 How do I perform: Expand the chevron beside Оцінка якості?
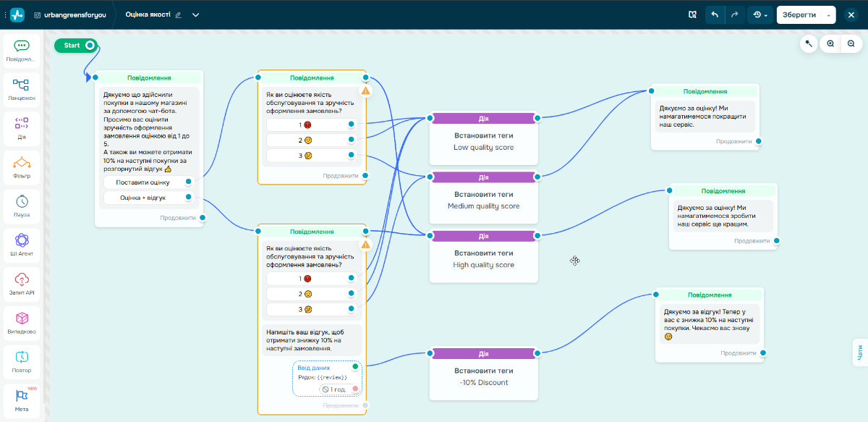pyautogui.click(x=195, y=14)
